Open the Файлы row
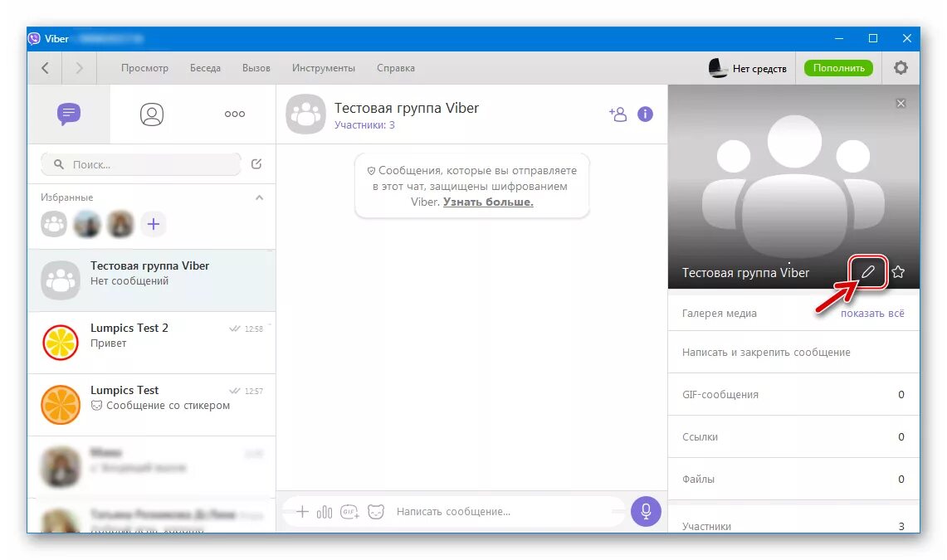Screen dimensions: 947x560 793,479
